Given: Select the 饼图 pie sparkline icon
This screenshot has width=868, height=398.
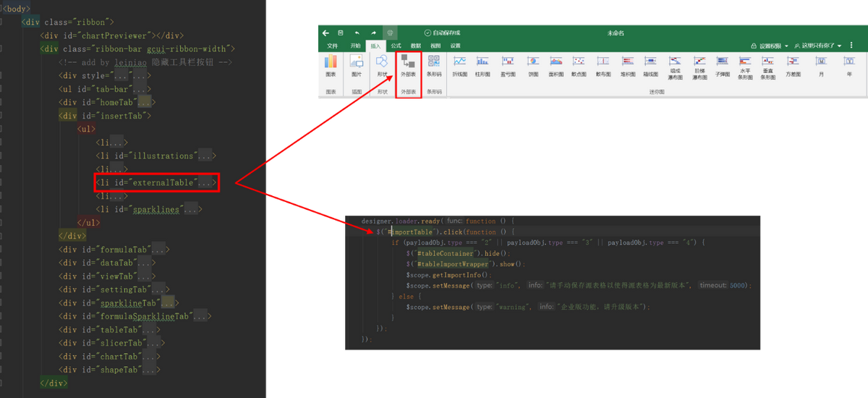Looking at the screenshot, I should [x=533, y=62].
